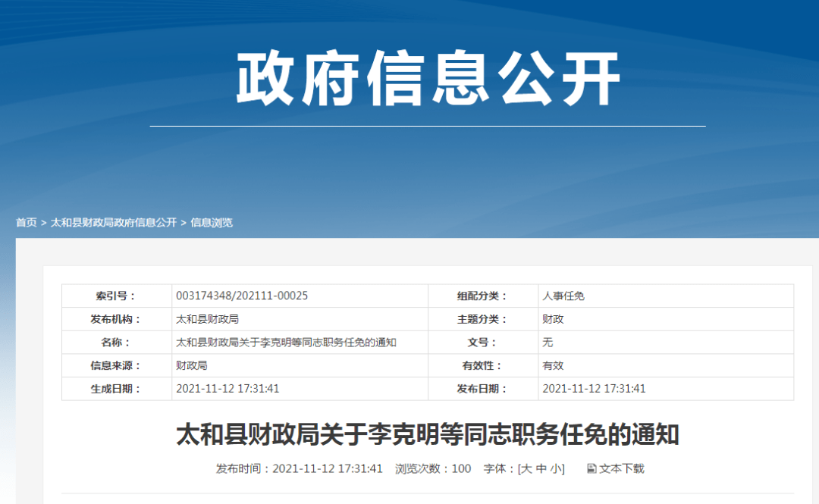Click the 文本下载 document icon
819x504 pixels.
pos(591,468)
